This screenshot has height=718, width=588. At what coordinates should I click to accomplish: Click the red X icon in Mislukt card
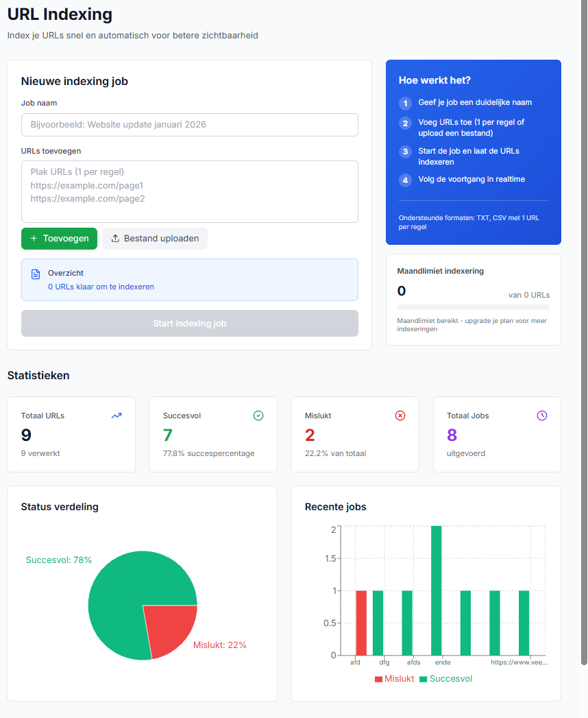[400, 416]
